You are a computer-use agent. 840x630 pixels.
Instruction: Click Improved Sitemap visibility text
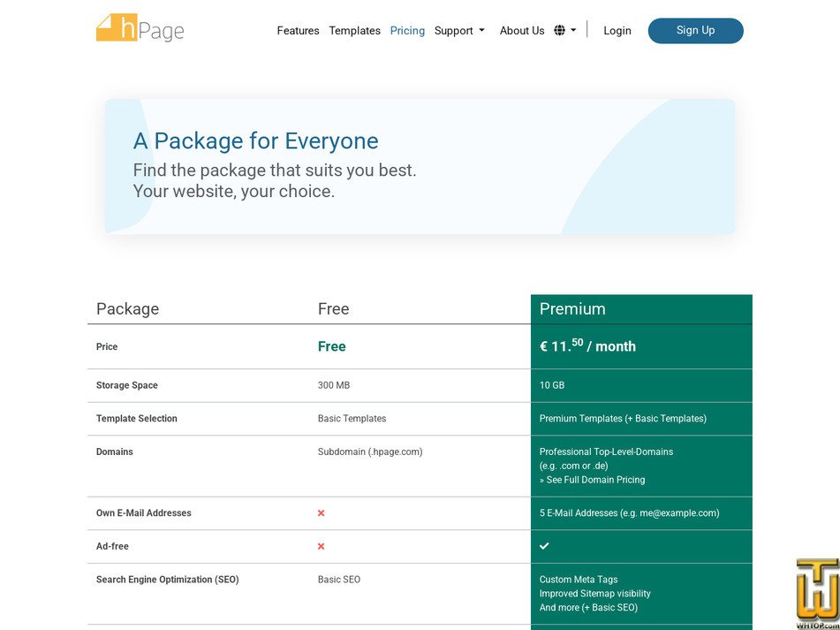coord(594,594)
